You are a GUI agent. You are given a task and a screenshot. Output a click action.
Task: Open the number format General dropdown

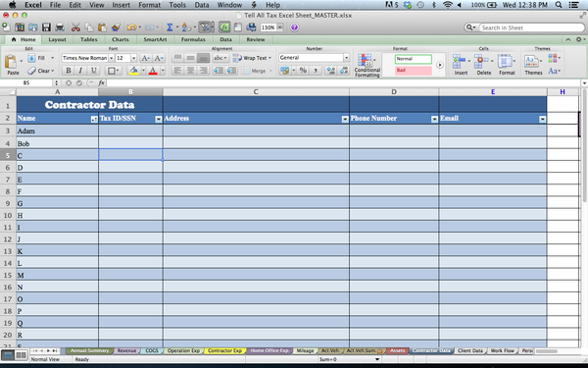coord(347,58)
